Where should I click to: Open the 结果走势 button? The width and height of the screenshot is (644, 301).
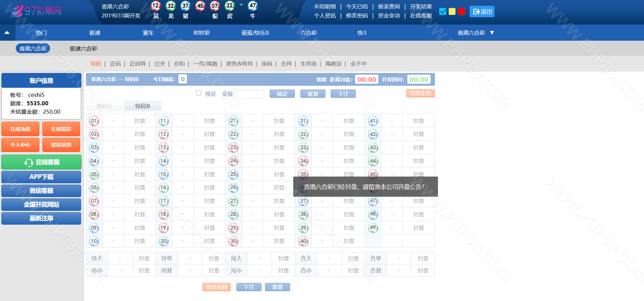420,93
